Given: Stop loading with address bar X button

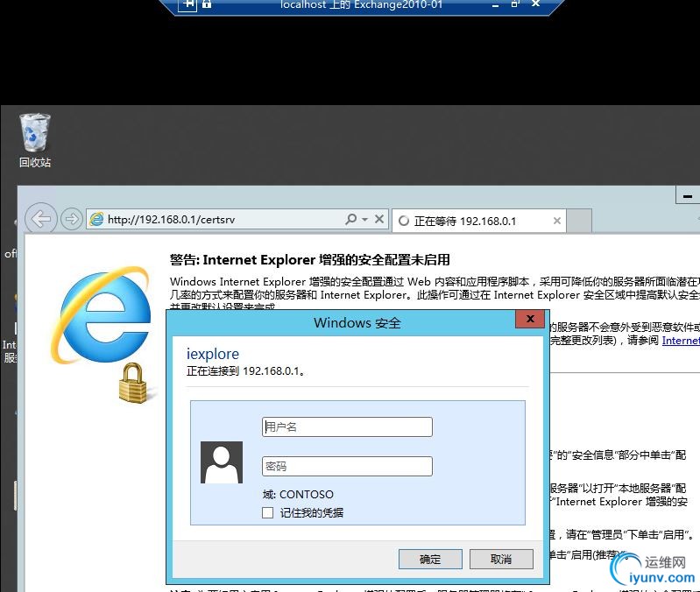Looking at the screenshot, I should (x=379, y=219).
